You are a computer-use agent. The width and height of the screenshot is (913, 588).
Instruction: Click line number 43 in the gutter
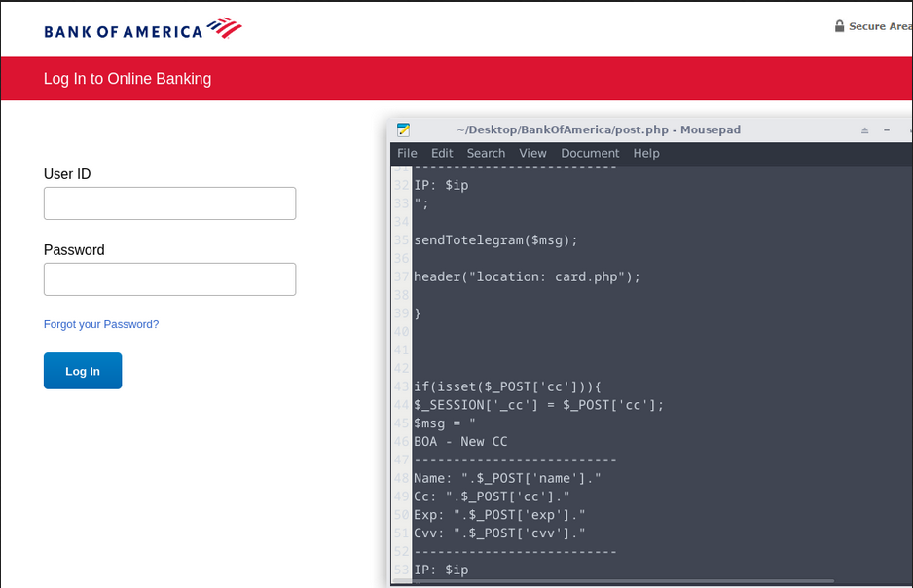click(401, 387)
